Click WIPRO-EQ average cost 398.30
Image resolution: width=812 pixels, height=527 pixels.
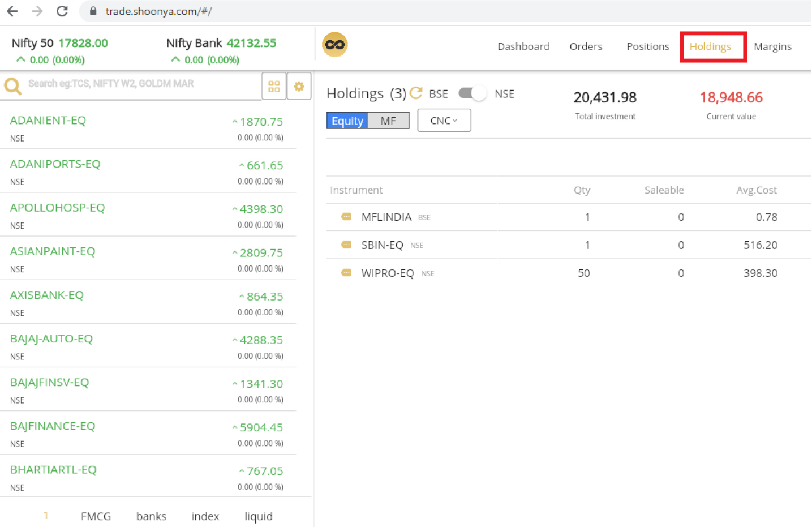(760, 273)
